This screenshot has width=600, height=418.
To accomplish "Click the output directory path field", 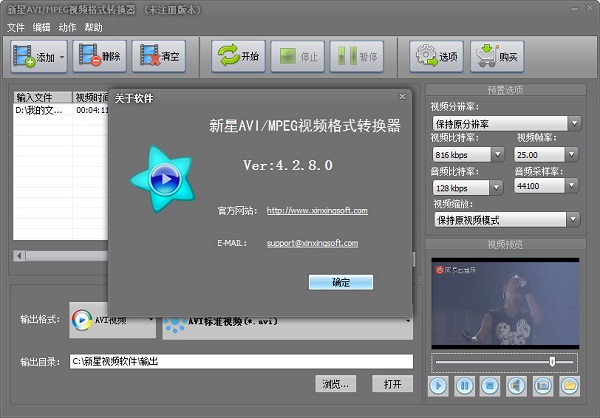I will (241, 361).
